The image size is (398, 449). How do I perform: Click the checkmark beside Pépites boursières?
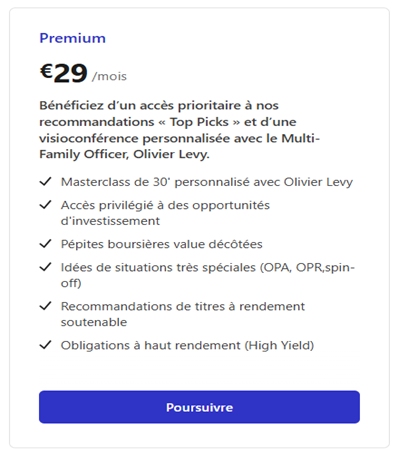point(45,244)
